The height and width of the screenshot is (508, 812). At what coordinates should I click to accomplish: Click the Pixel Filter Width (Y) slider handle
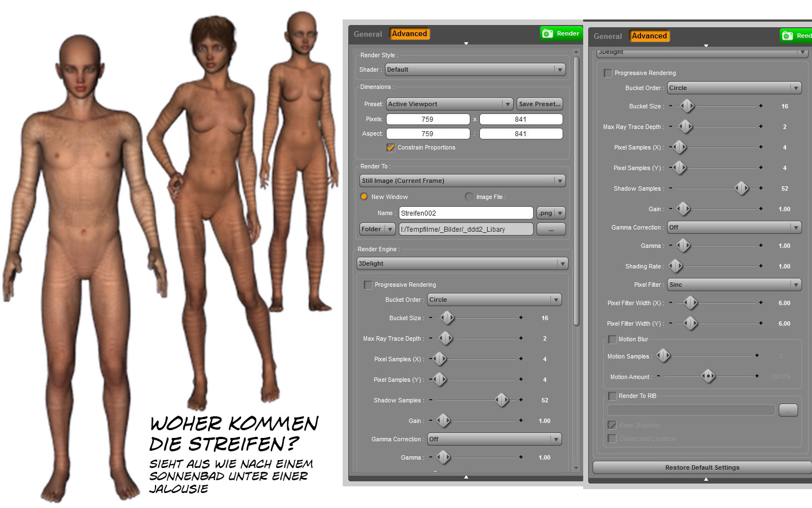coord(690,323)
